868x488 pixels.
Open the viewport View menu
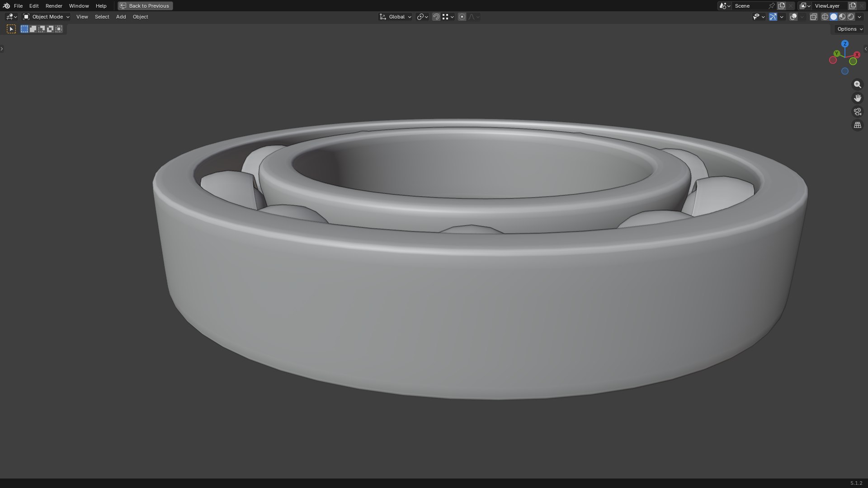(x=82, y=17)
